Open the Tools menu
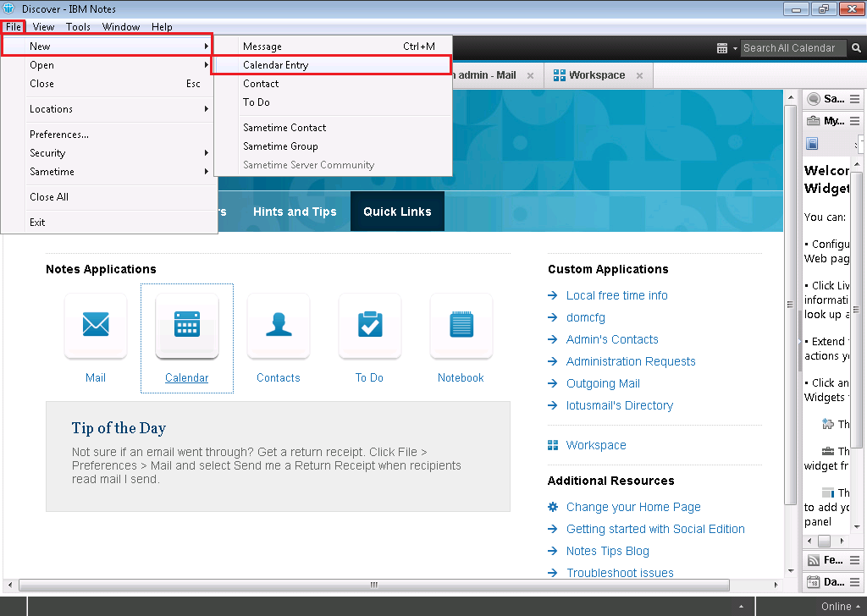867x616 pixels. point(78,26)
